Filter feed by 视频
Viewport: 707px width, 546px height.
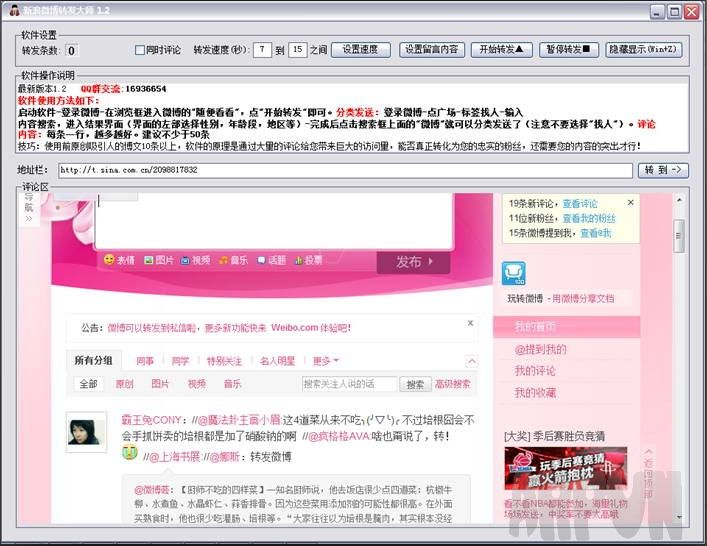(197, 384)
